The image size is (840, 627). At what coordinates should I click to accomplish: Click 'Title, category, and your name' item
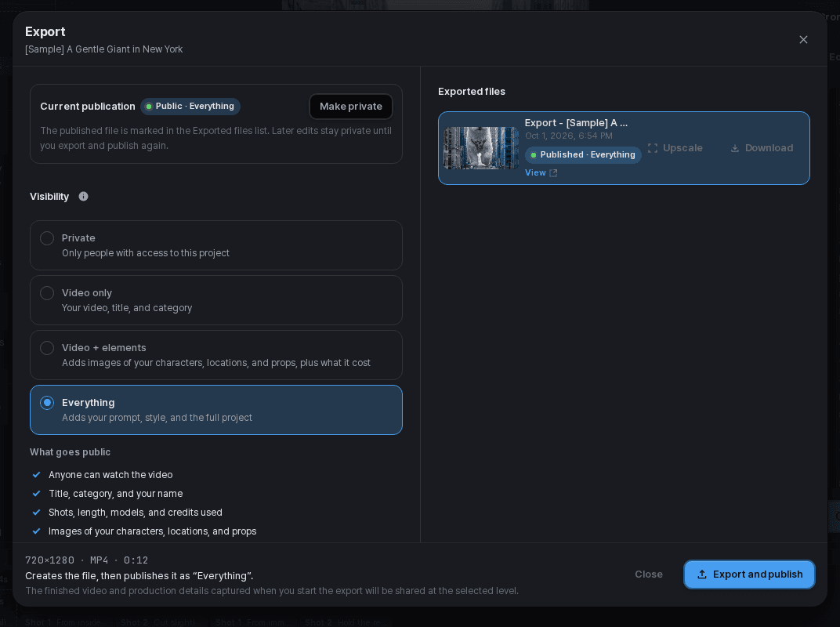[116, 494]
